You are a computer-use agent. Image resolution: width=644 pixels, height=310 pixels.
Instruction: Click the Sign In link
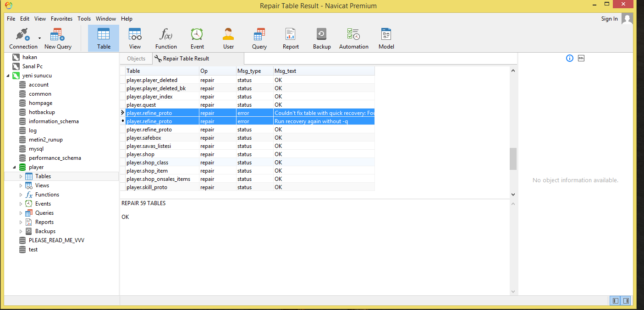609,19
